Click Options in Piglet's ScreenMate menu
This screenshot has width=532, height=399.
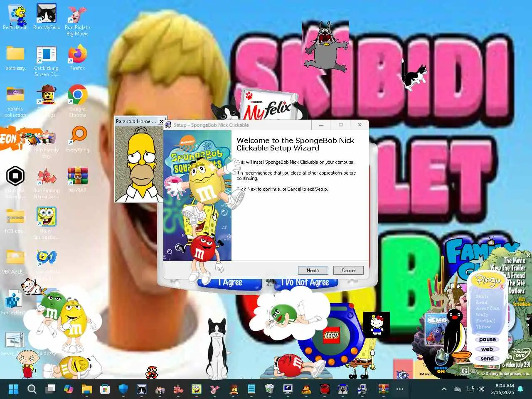[517, 291]
